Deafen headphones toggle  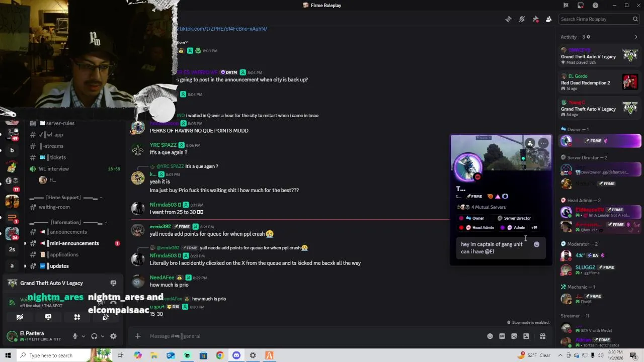94,336
